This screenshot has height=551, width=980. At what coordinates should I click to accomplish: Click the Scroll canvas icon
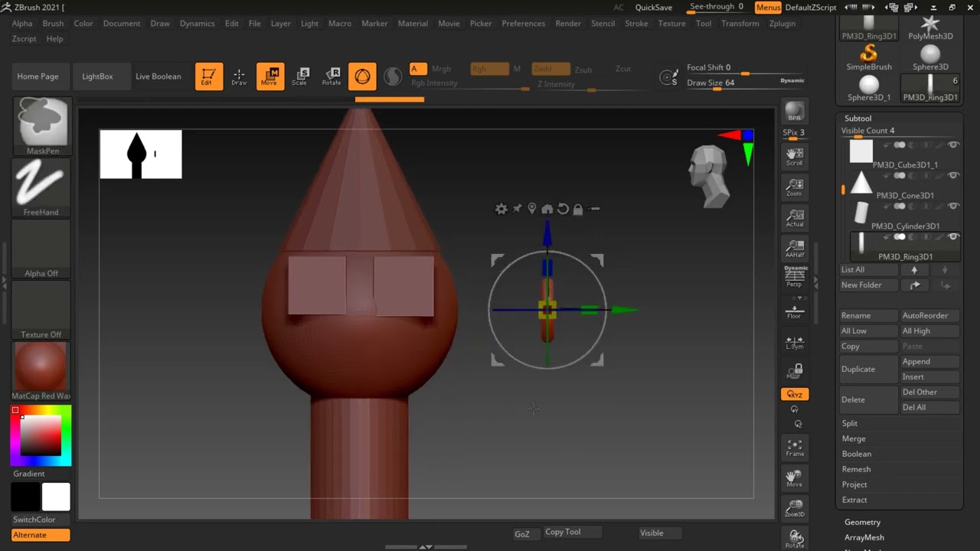click(795, 157)
